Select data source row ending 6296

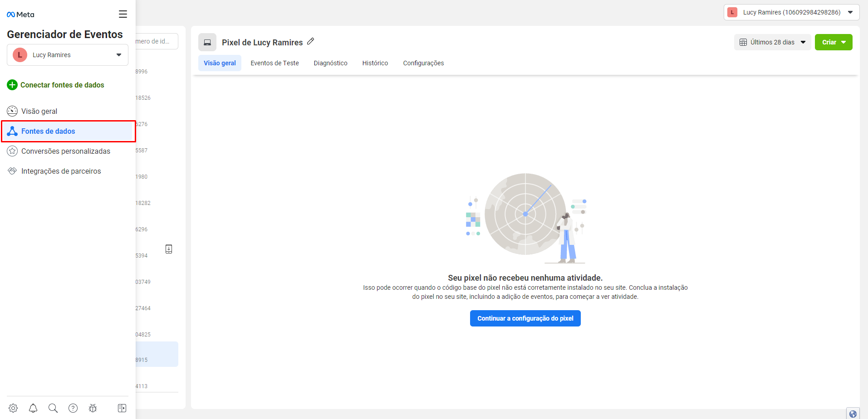point(157,229)
